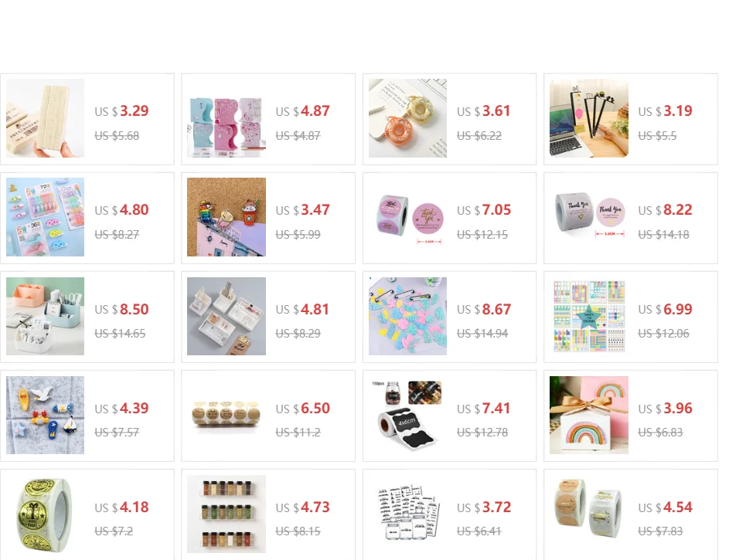Select the cork board pins thumbnail at $3.47
This screenshot has height=560, width=729.
tap(227, 217)
